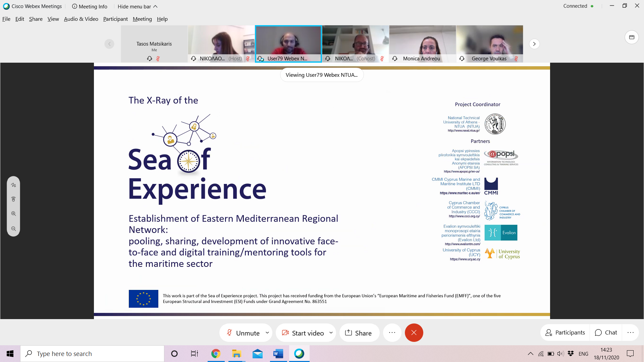Viewport: 644px width, 362px height.
Task: Select George Voulkas video thumbnail
Action: tap(489, 44)
